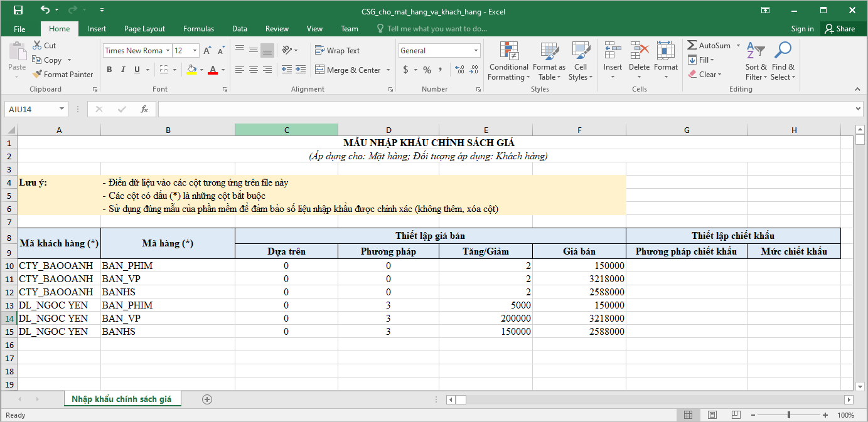
Task: Toggle Bold formatting
Action: click(x=109, y=70)
